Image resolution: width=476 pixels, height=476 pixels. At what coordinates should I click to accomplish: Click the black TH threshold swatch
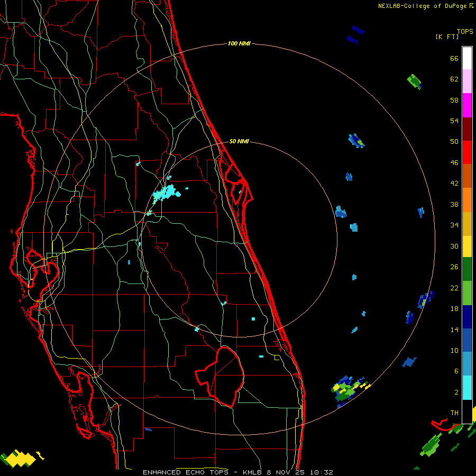click(467, 411)
